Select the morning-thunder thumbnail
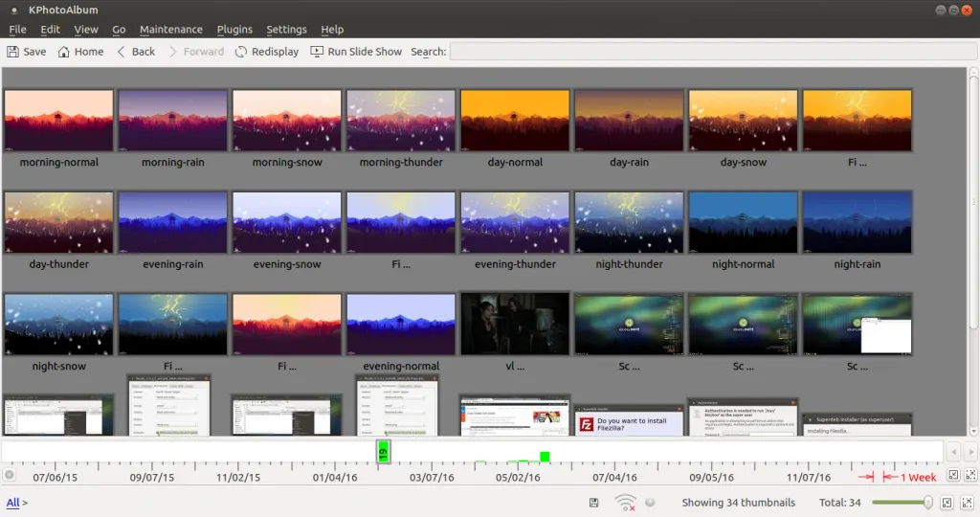Screen dimensions: 980x517 click(401, 121)
